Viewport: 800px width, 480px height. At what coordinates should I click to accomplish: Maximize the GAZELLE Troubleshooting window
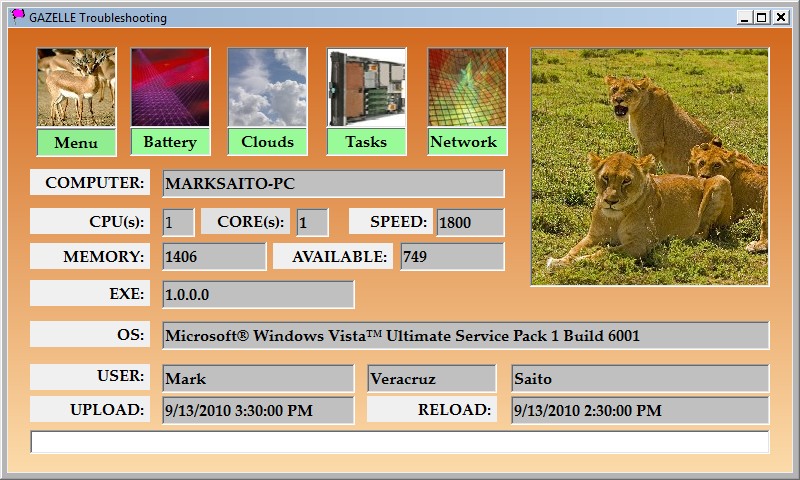point(762,17)
